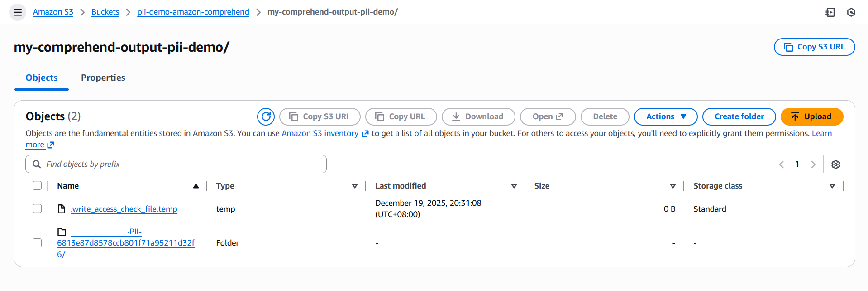The width and height of the screenshot is (868, 291).
Task: Select the PII output folder row checkbox
Action: click(37, 243)
